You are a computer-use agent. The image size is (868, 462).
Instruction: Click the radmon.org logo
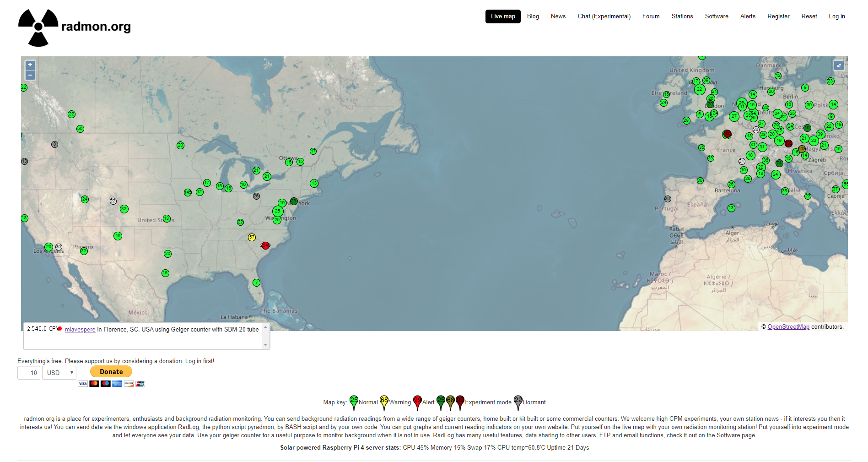coord(75,27)
